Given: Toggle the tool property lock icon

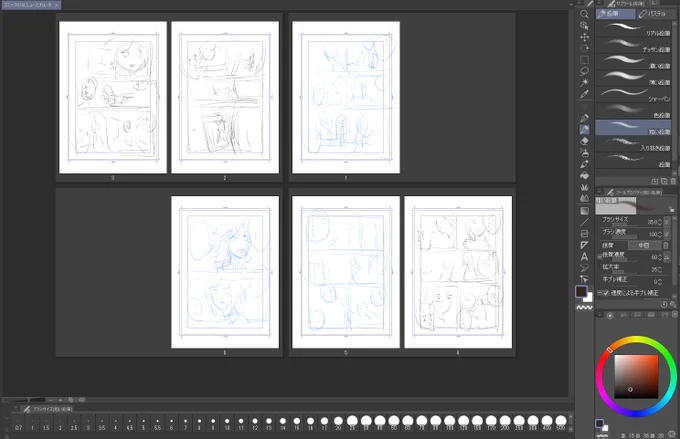Looking at the screenshot, I should pyautogui.click(x=671, y=209).
